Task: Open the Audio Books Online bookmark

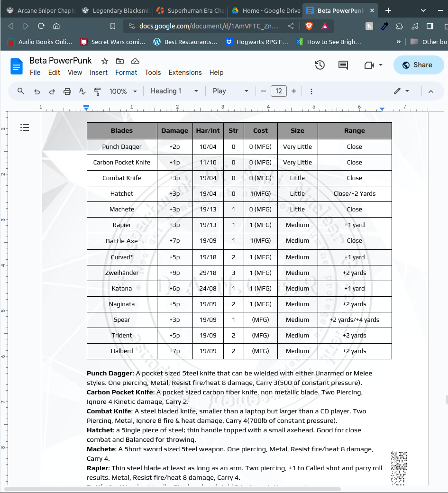Action: click(x=40, y=42)
